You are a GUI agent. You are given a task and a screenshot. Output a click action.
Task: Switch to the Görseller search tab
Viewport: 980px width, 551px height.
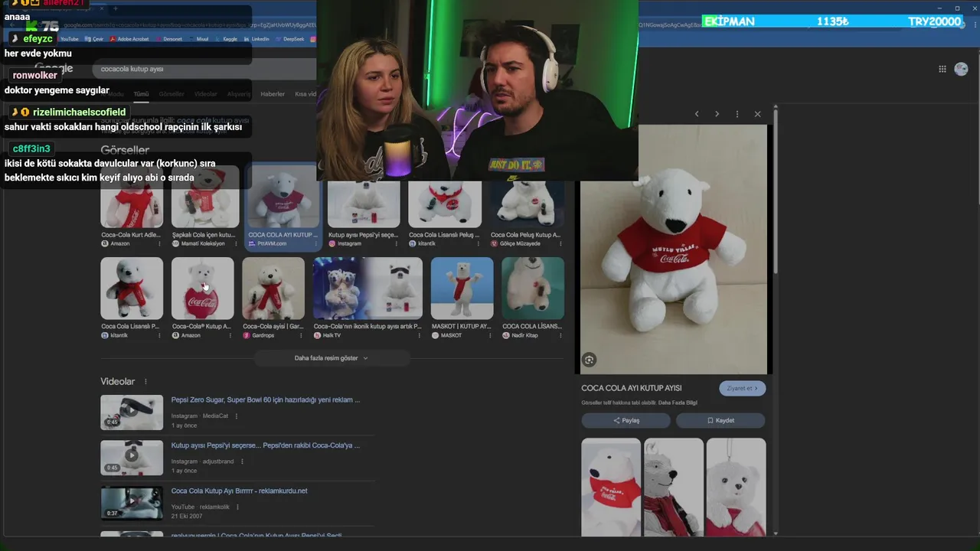tap(171, 94)
